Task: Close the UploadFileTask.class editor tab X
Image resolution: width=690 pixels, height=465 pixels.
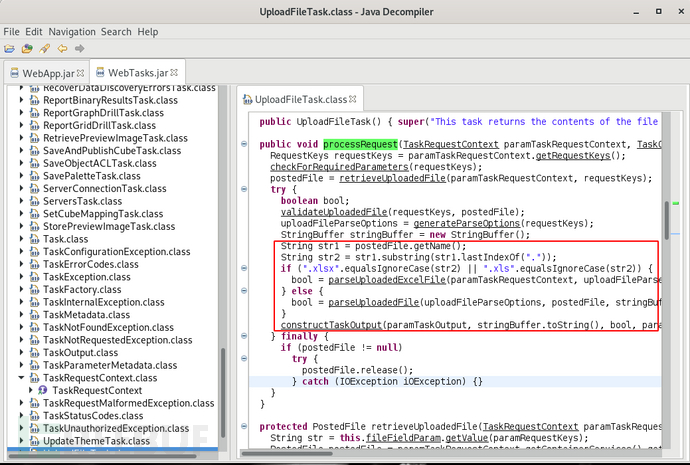Action: (x=352, y=99)
